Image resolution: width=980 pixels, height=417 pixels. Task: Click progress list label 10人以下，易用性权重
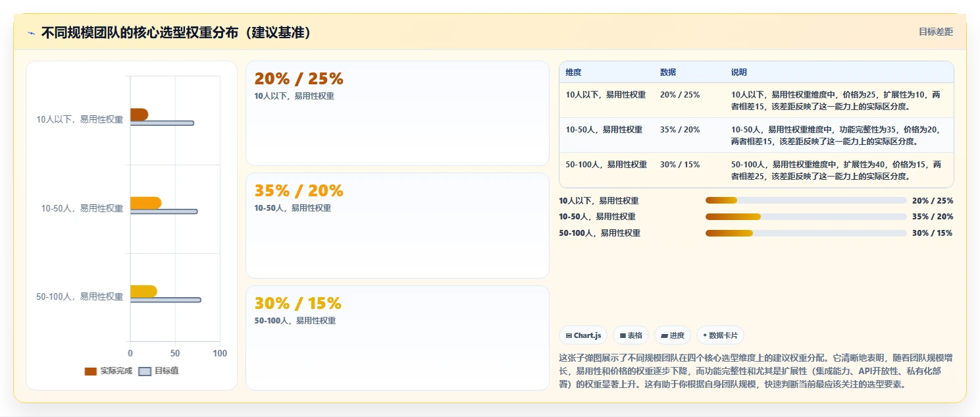click(599, 201)
